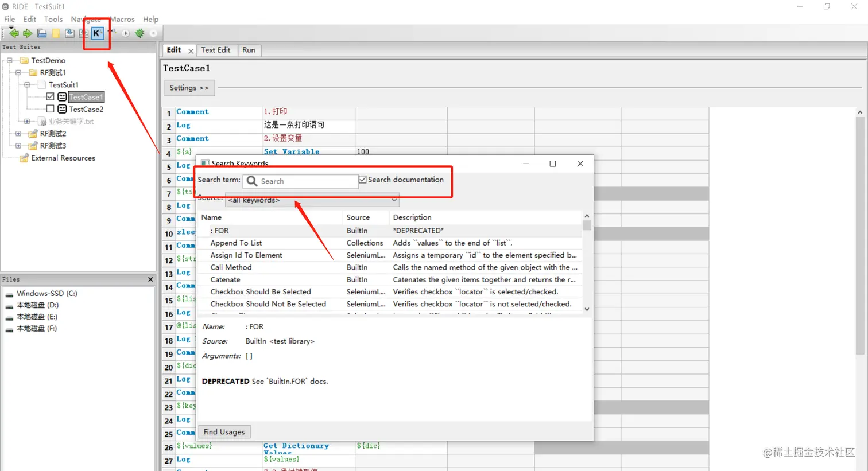This screenshot has height=471, width=868.
Task: Click the keyword list scrollbar down arrow
Action: (587, 309)
